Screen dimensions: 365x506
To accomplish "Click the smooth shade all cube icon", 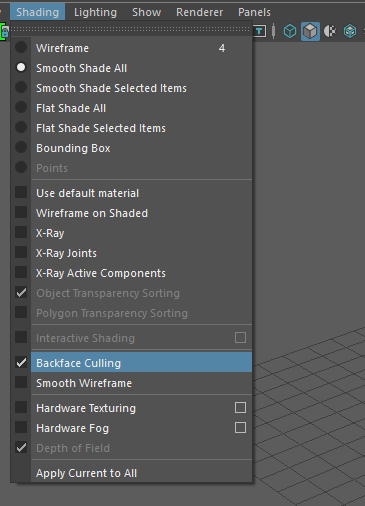I will coord(310,31).
